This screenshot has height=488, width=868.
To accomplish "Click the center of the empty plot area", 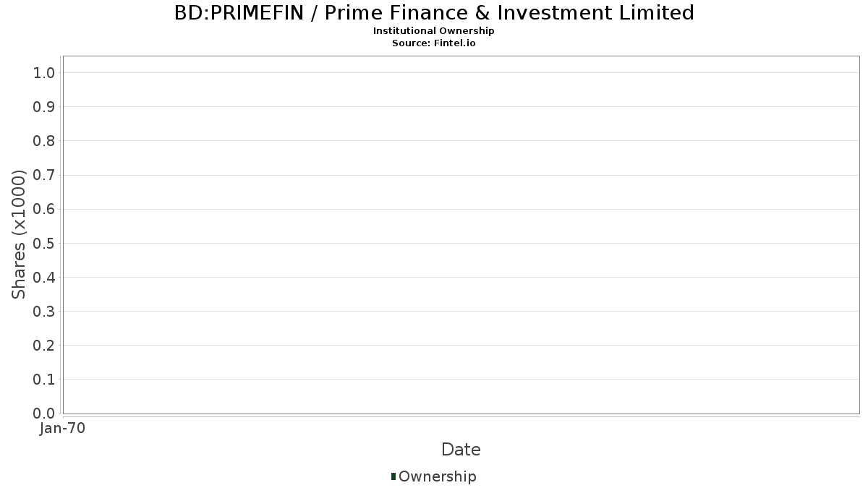I will (x=461, y=234).
